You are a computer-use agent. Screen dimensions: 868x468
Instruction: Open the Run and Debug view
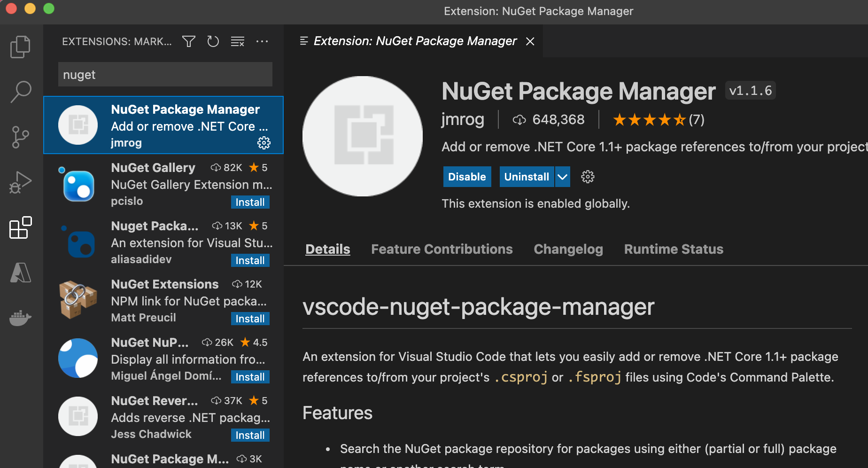(x=21, y=182)
